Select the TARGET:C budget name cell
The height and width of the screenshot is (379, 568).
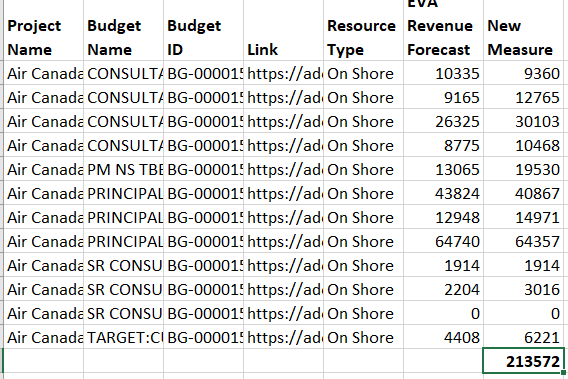point(124,337)
